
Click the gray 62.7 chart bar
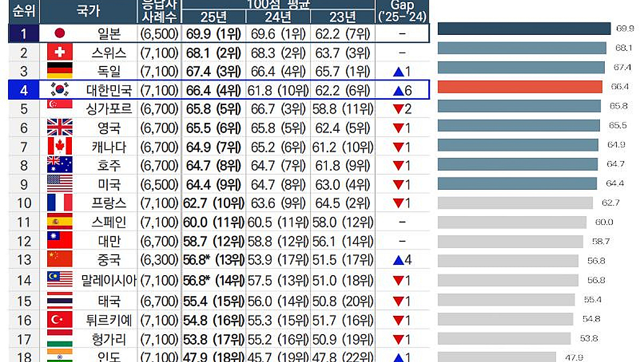pos(515,203)
